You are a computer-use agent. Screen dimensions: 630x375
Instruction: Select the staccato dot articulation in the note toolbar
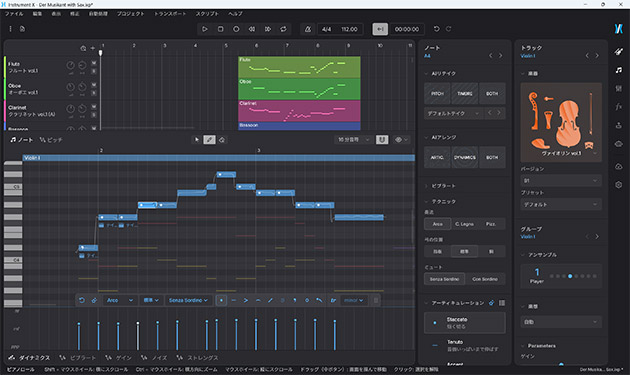coord(221,300)
